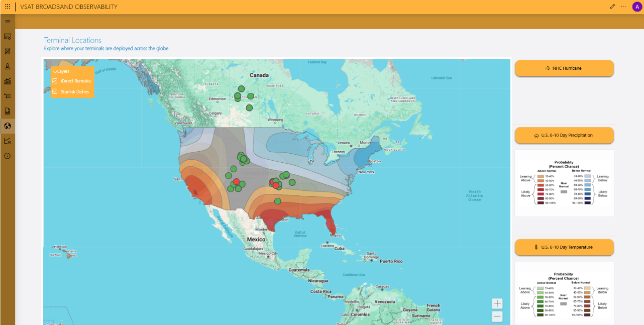Viewport: 644px width, 325px height.
Task: Open the user analytics chart sidebar icon
Action: pos(8,141)
